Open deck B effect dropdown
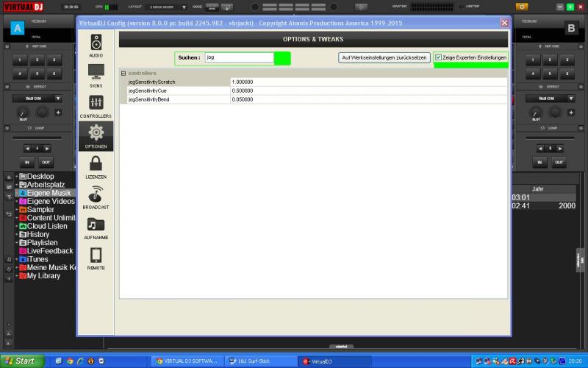 571,99
